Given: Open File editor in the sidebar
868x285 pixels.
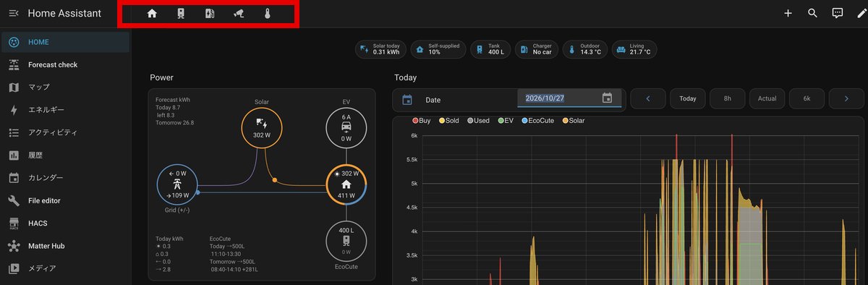Looking at the screenshot, I should coord(66,200).
